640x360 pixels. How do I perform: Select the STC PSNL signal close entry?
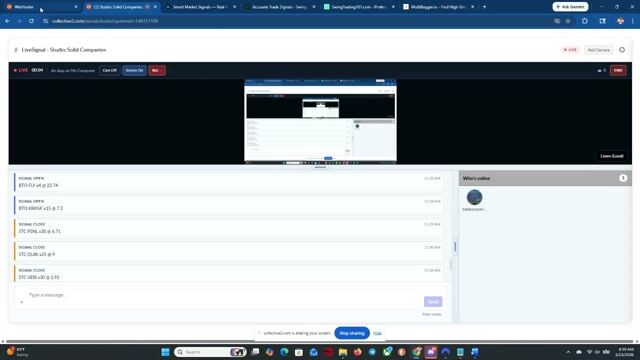coord(229,228)
